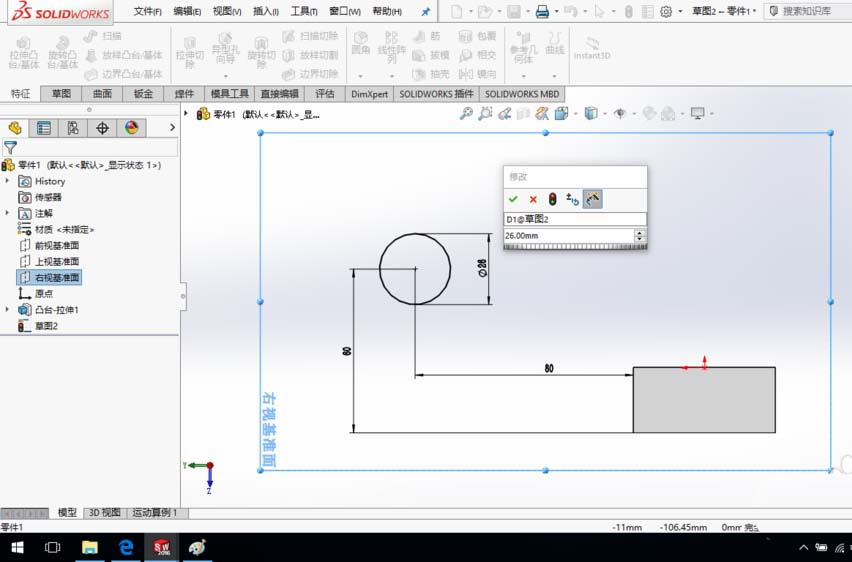Image resolution: width=852 pixels, height=562 pixels.
Task: Click the rebuild traffic light icon
Action: point(552,199)
